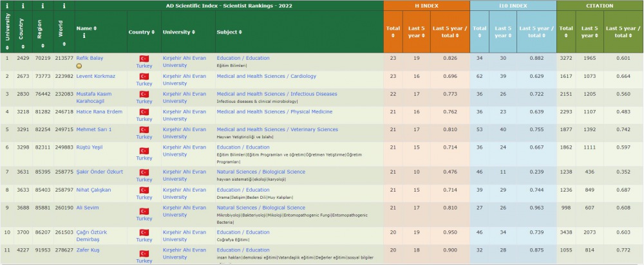Click the Turkey flag in Levent Korkmaz's row
This screenshot has height=265, width=644.
144,77
